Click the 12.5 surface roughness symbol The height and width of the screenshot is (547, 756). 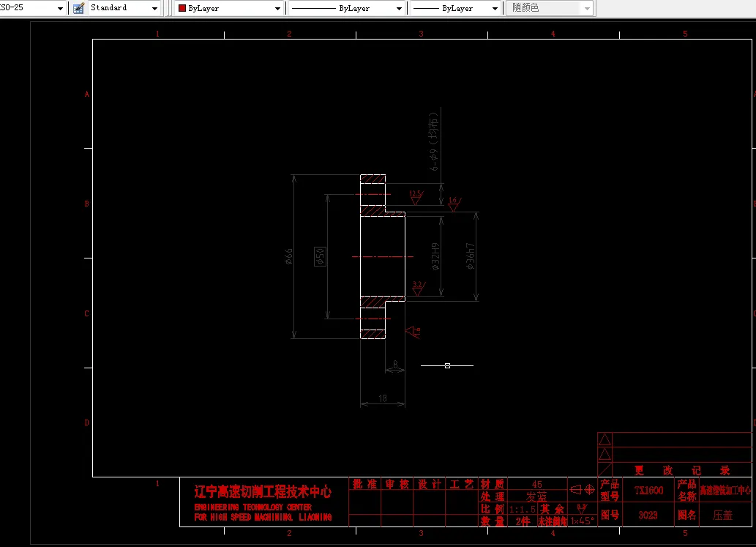[x=416, y=197]
